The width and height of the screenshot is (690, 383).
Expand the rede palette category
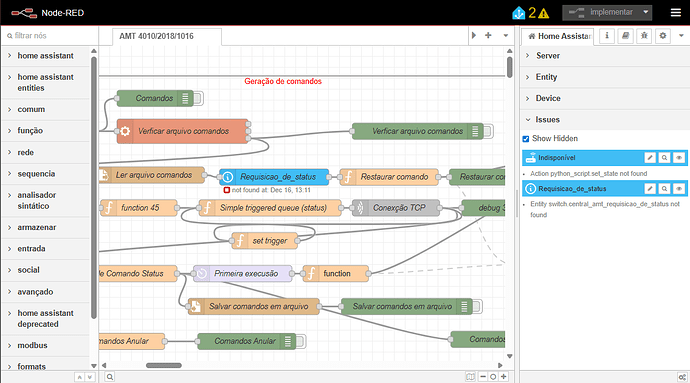pos(46,152)
